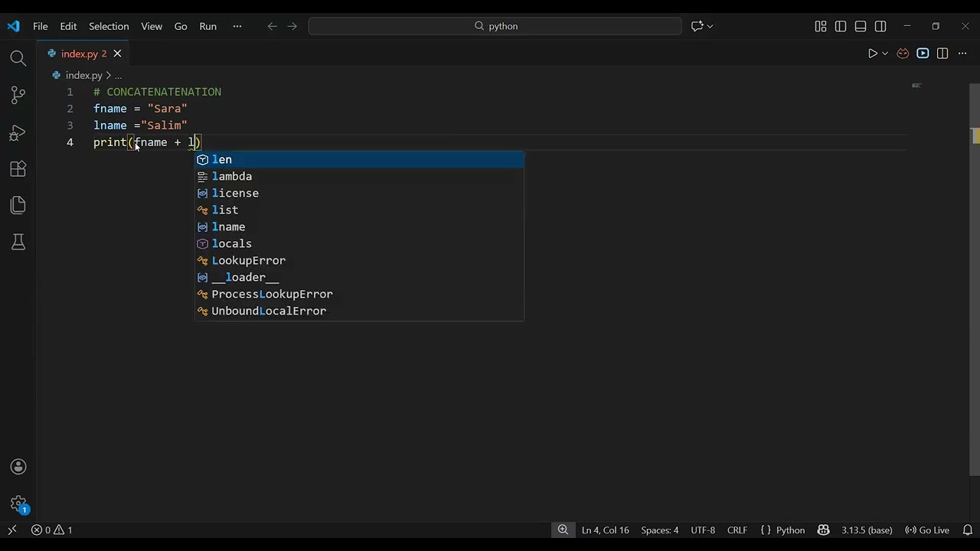The height and width of the screenshot is (551, 980).
Task: Click the VS Code logo icon
Action: [x=13, y=26]
